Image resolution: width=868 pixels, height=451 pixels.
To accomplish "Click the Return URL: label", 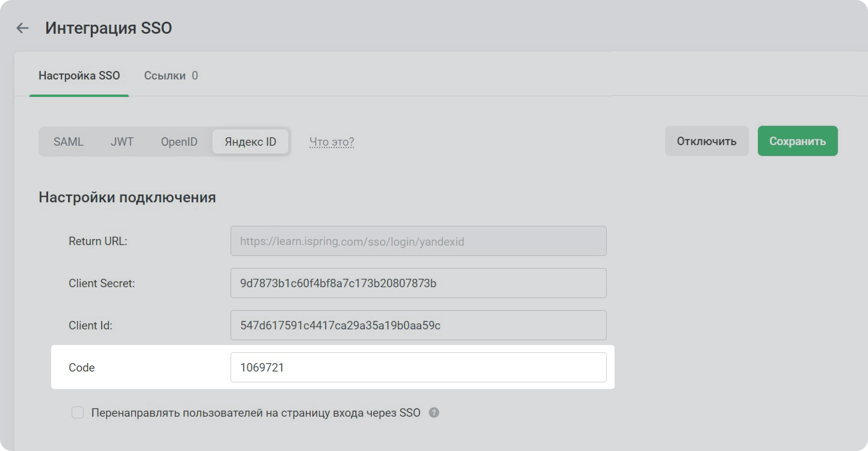I will (98, 241).
